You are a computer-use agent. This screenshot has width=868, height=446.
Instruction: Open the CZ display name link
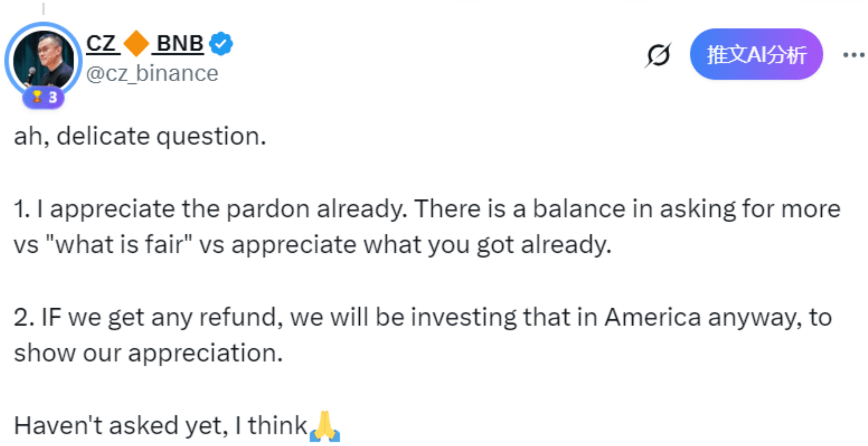102,44
